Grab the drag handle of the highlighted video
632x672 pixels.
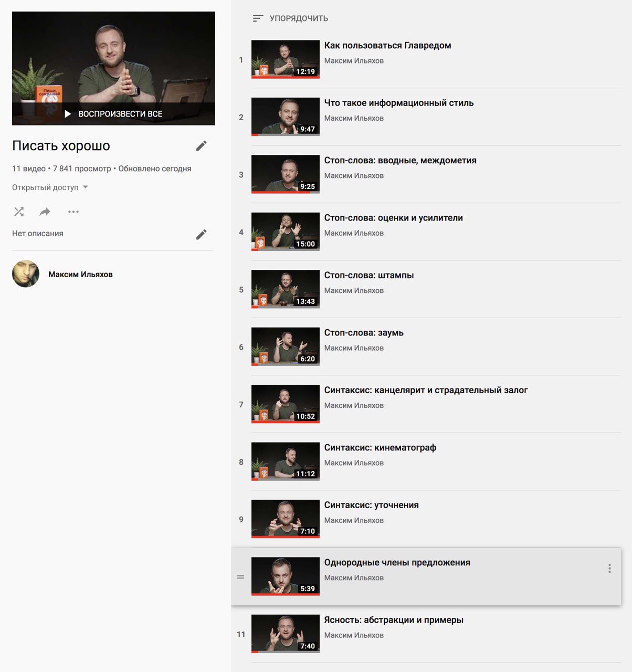(240, 577)
